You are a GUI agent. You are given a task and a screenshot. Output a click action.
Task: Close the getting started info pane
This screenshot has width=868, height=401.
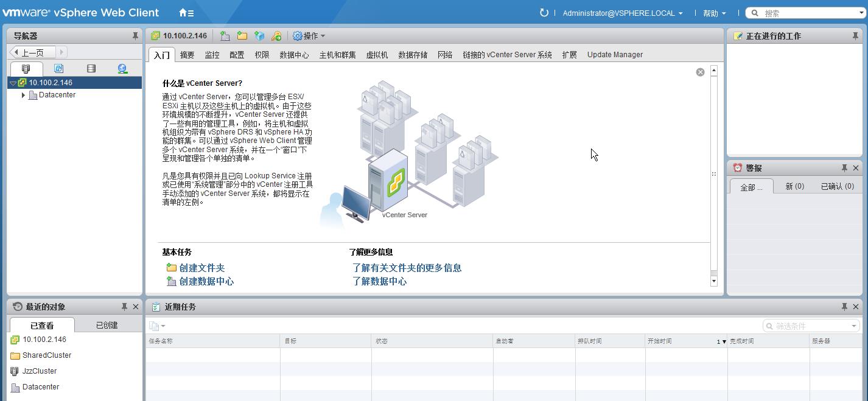[x=700, y=72]
